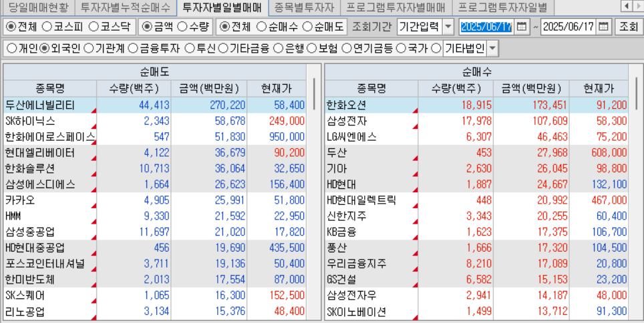The height and width of the screenshot is (323, 644).
Task: Sort 순매수 table by 현재가 header
Action: click(x=599, y=88)
